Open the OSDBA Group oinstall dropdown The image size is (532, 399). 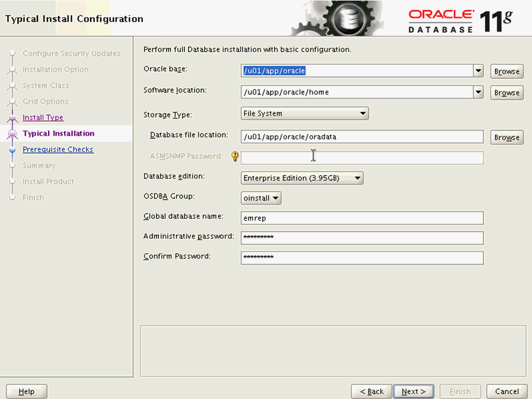point(261,198)
